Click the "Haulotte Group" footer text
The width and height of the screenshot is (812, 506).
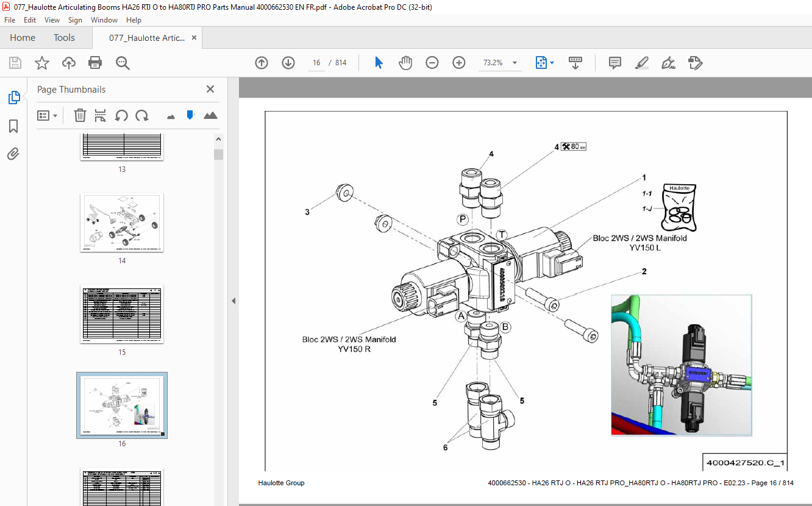[x=281, y=483]
